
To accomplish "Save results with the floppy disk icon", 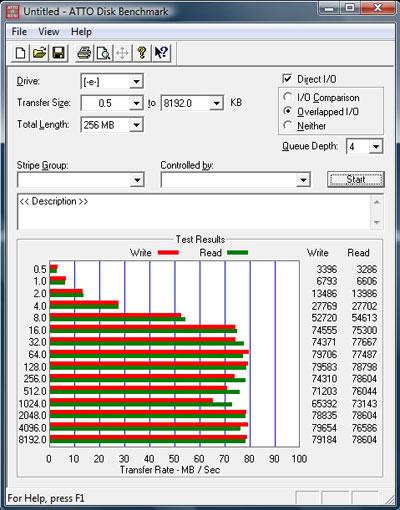I will (x=58, y=53).
